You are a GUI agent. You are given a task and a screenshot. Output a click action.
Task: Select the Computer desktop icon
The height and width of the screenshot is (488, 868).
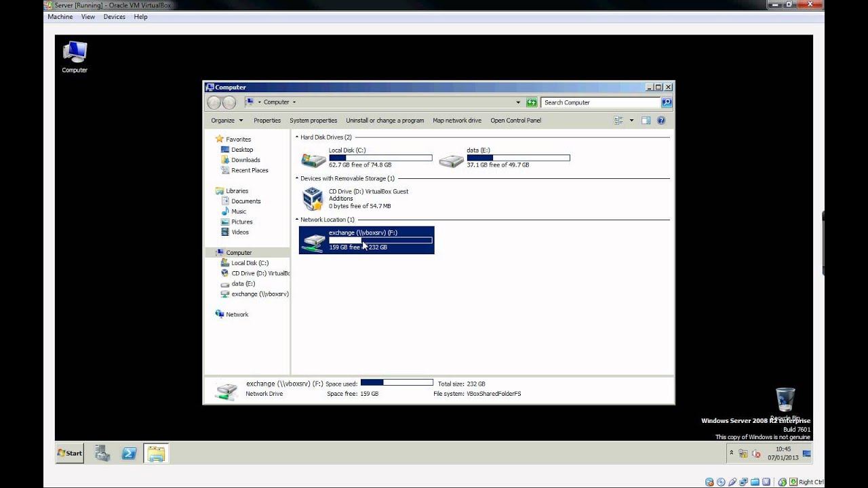tap(75, 57)
